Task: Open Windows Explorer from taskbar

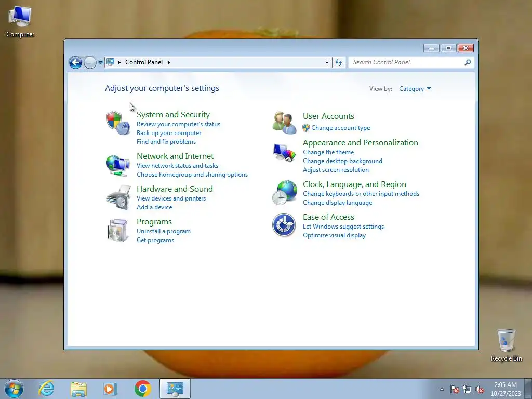Action: click(x=78, y=389)
